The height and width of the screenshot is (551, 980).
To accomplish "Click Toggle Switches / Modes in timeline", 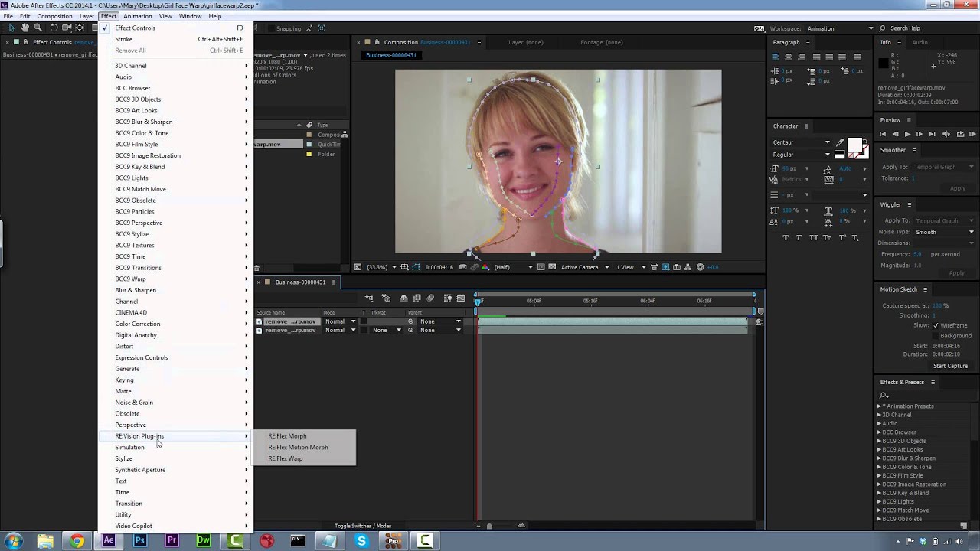I will click(x=363, y=526).
